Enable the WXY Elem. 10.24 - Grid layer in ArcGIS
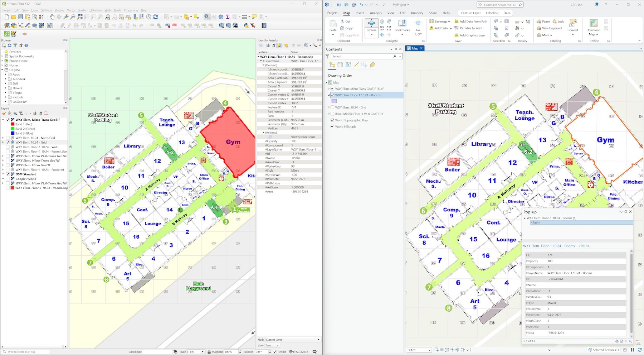The height and width of the screenshot is (355, 644). (332, 107)
